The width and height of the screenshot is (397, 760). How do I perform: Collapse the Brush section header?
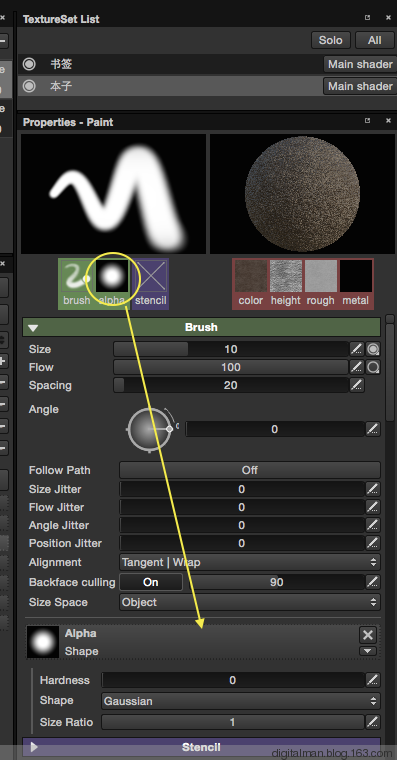[201, 327]
